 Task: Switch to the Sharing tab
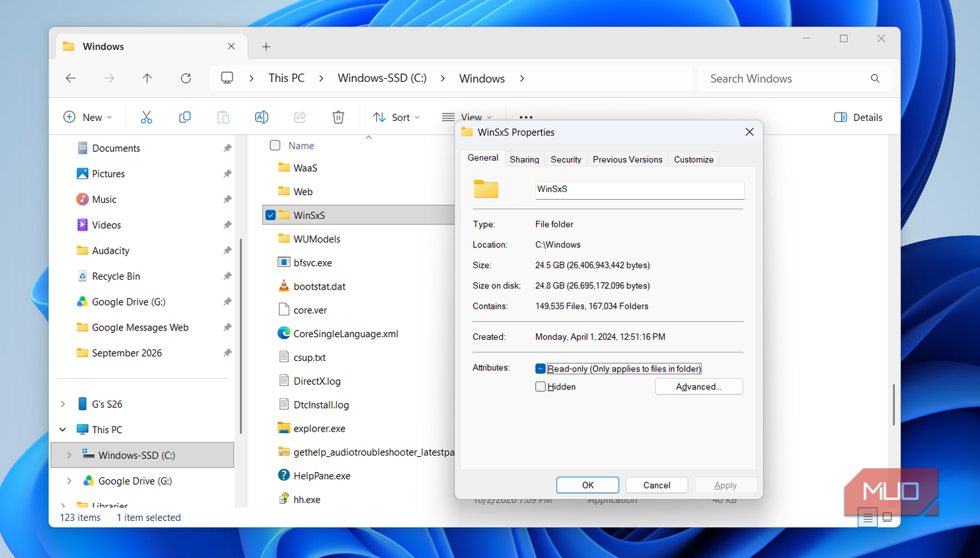524,159
